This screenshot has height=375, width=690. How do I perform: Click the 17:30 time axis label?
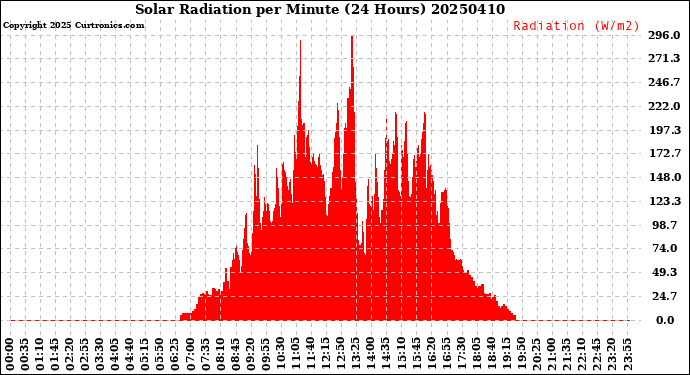462,355
